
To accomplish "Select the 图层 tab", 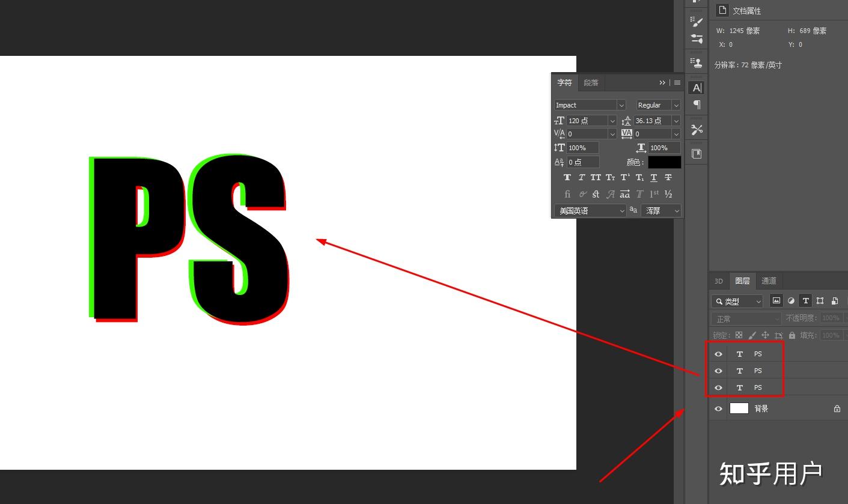I will point(742,281).
